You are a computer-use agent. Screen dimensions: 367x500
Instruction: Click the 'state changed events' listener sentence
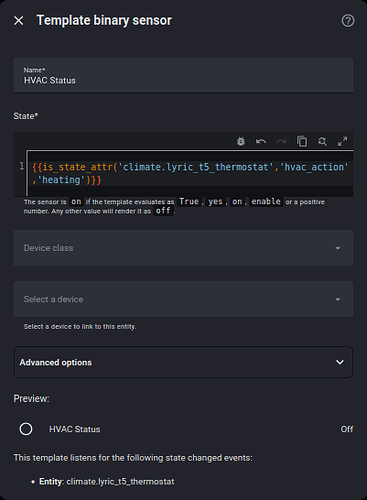point(133,458)
